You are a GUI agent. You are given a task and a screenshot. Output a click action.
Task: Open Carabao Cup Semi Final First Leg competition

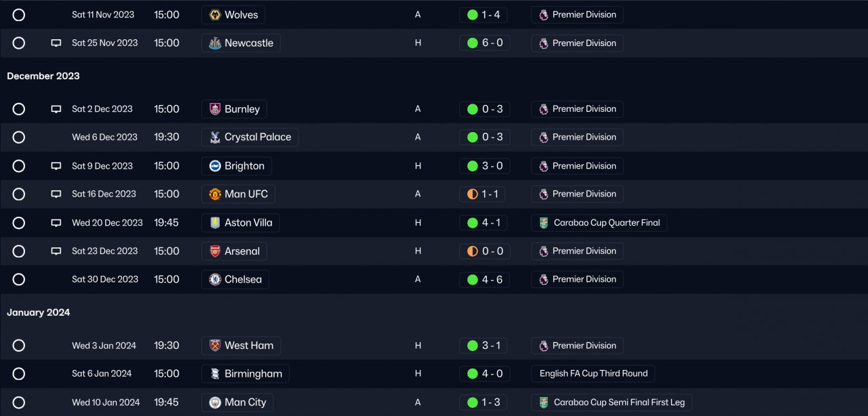[618, 402]
